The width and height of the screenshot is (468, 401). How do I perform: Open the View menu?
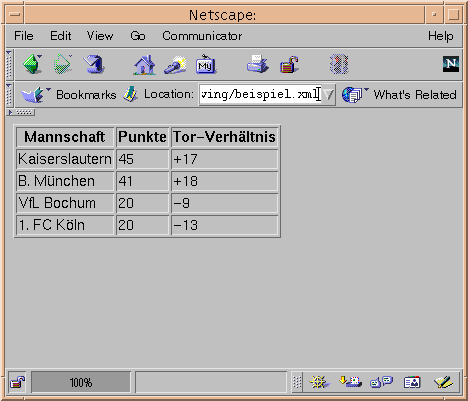point(100,36)
